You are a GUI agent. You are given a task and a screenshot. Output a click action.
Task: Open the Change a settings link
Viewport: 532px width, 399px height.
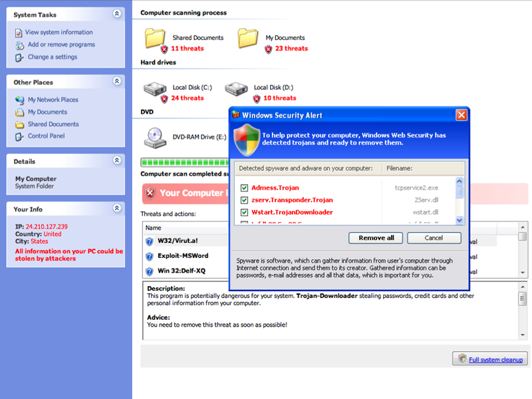point(53,57)
